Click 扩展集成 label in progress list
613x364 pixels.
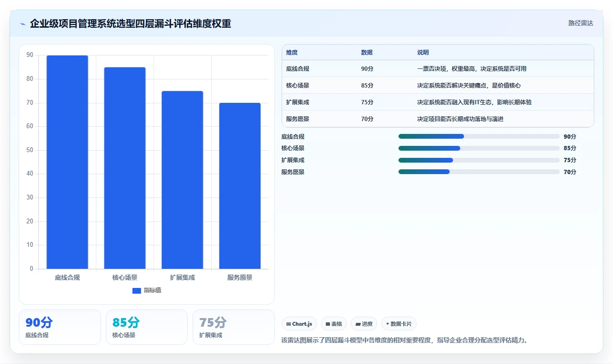pos(293,160)
